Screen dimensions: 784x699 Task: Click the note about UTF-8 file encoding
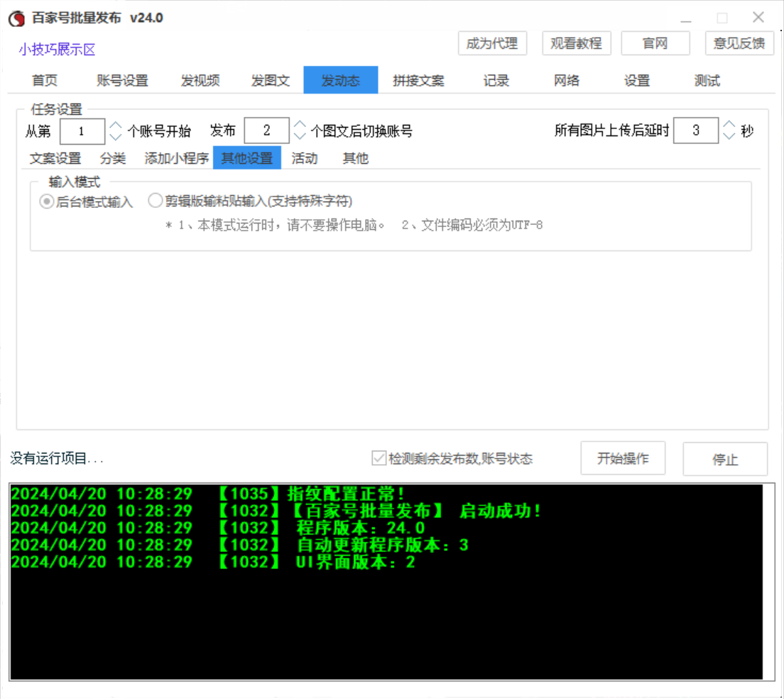pos(472,226)
